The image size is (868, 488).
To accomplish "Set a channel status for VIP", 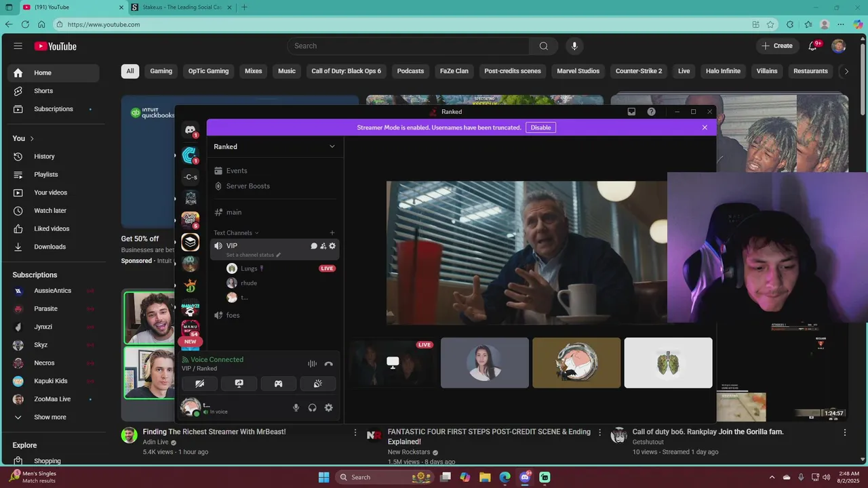I will tap(254, 255).
